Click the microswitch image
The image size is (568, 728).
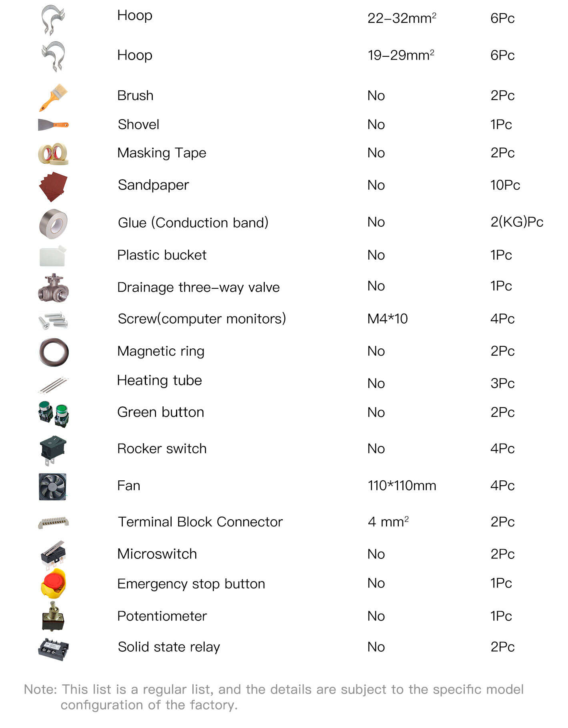point(53,554)
